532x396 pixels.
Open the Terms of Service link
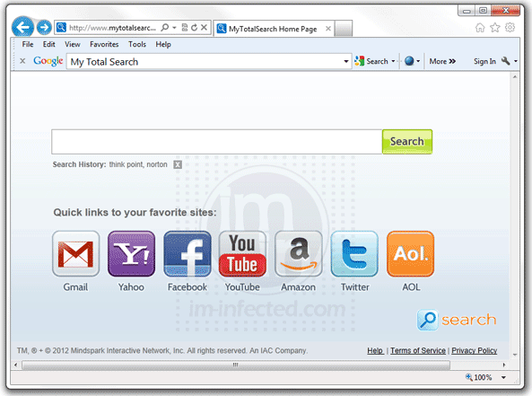pos(418,350)
